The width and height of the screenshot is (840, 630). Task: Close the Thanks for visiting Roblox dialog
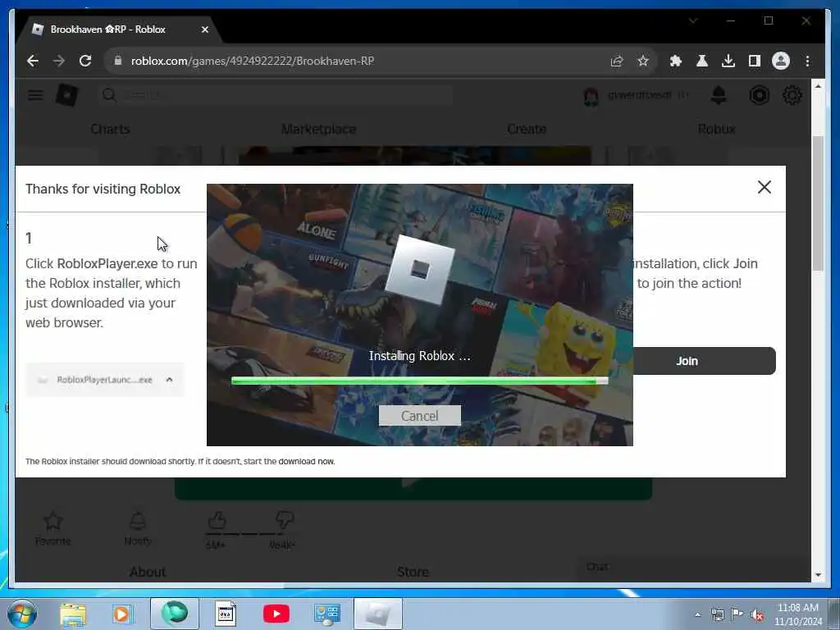coord(765,187)
